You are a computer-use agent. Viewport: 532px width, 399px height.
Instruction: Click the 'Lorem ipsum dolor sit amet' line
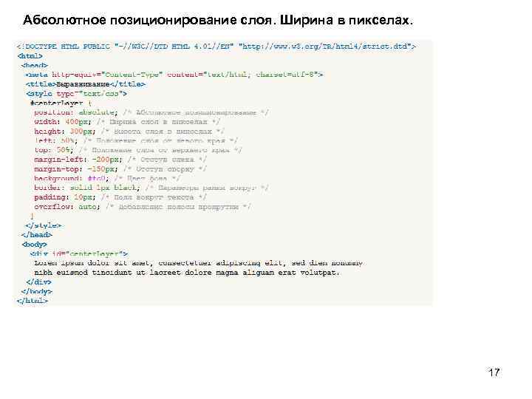pyautogui.click(x=199, y=263)
